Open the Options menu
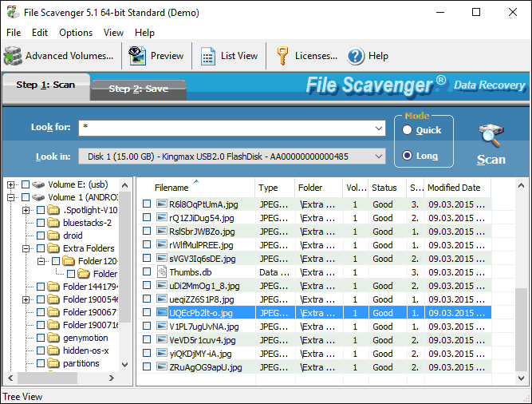Viewport: 532px width, 404px height. (76, 33)
